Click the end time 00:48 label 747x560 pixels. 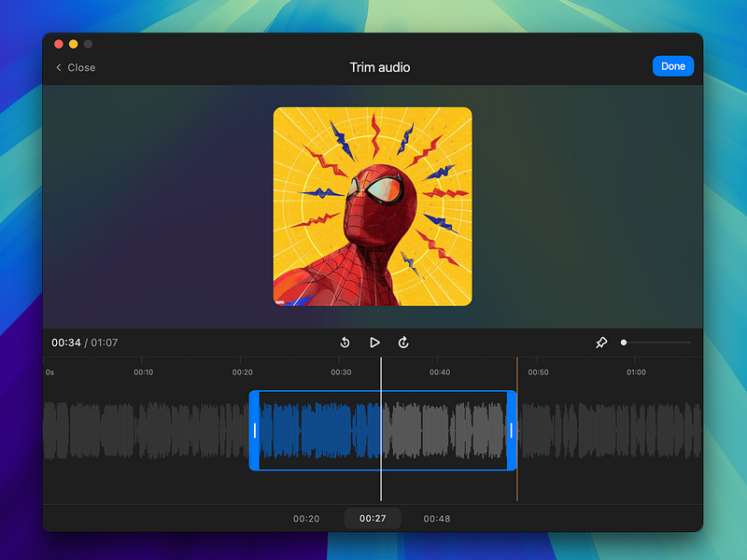point(437,519)
